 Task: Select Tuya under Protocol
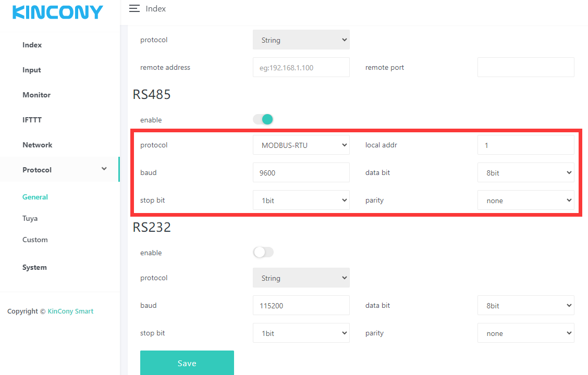pos(30,218)
